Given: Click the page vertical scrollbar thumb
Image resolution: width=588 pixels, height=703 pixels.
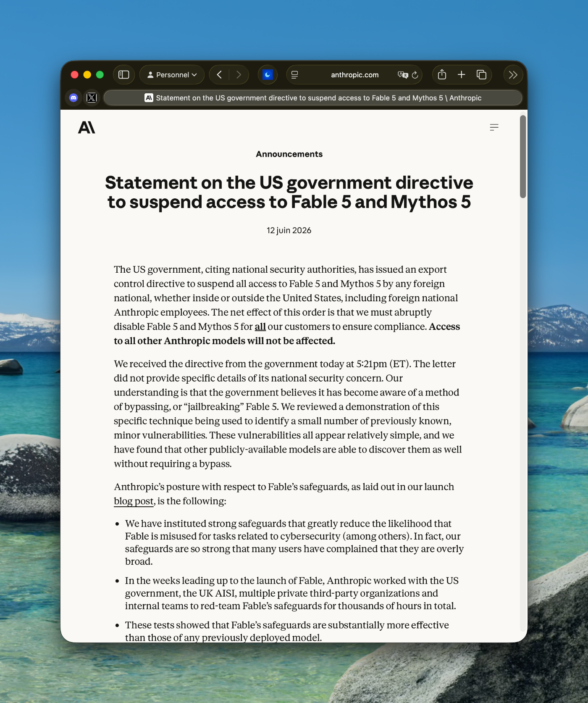Looking at the screenshot, I should (523, 156).
